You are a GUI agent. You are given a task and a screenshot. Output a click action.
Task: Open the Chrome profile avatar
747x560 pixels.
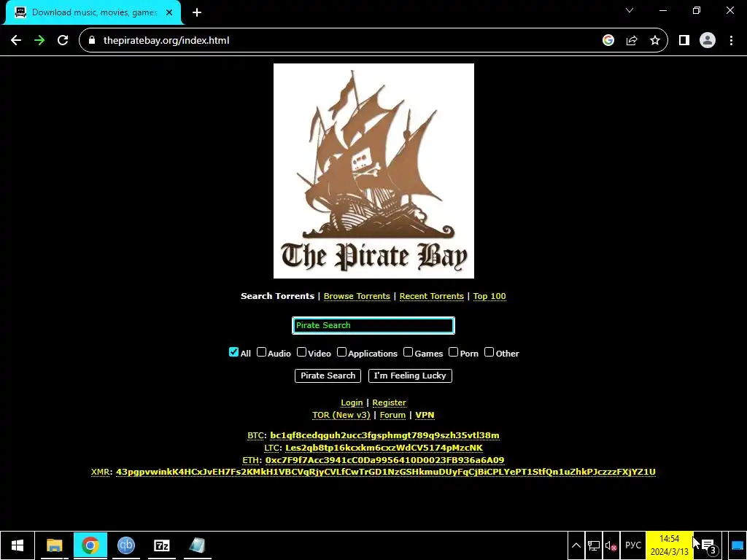pyautogui.click(x=708, y=41)
